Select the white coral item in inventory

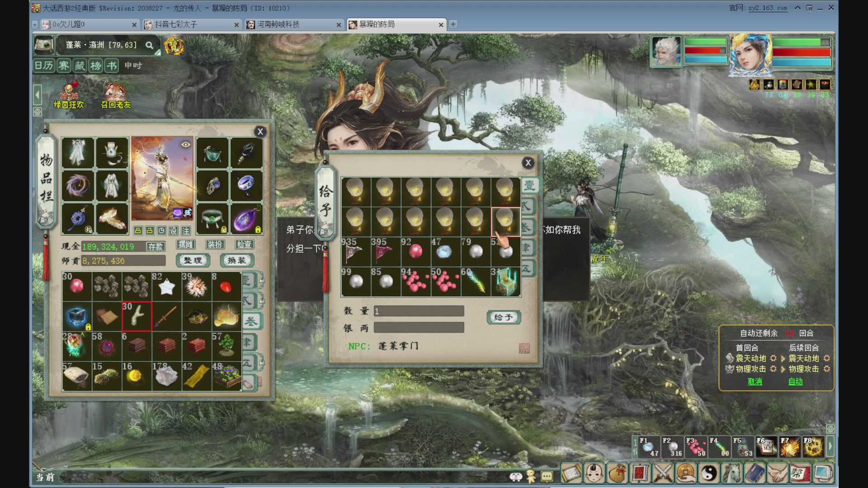(137, 317)
